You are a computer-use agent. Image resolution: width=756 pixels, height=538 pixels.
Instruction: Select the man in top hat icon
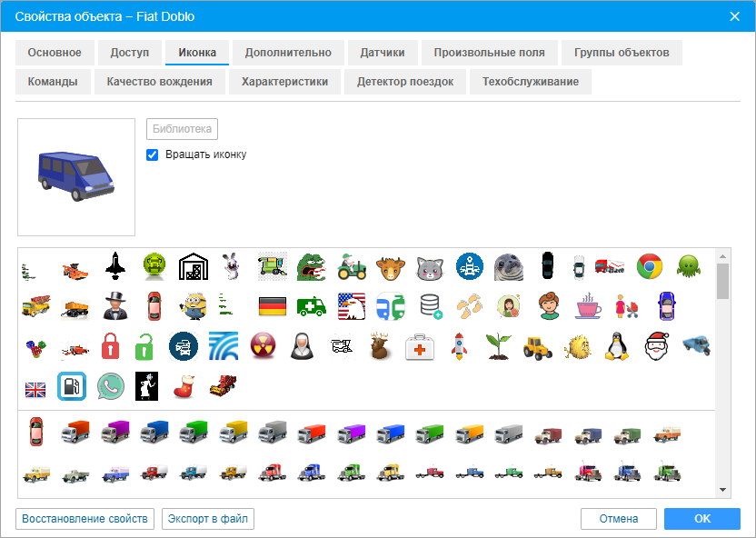tap(115, 305)
